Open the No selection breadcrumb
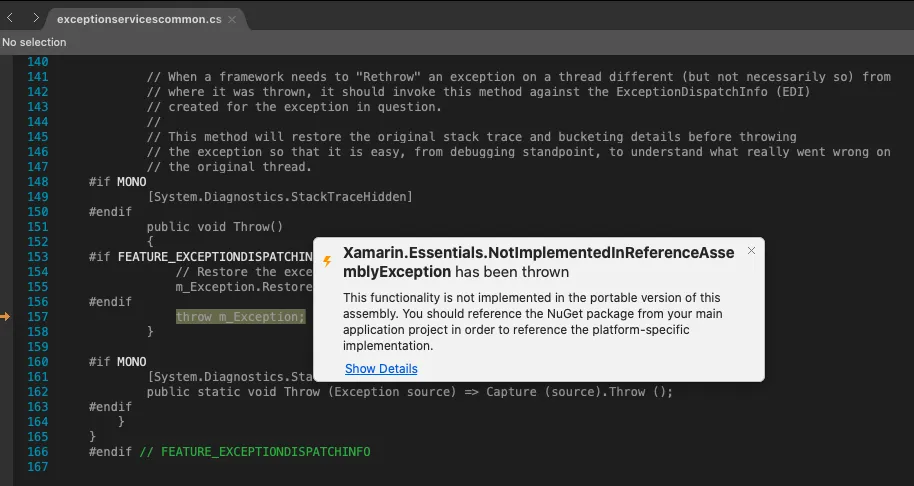 [34, 42]
